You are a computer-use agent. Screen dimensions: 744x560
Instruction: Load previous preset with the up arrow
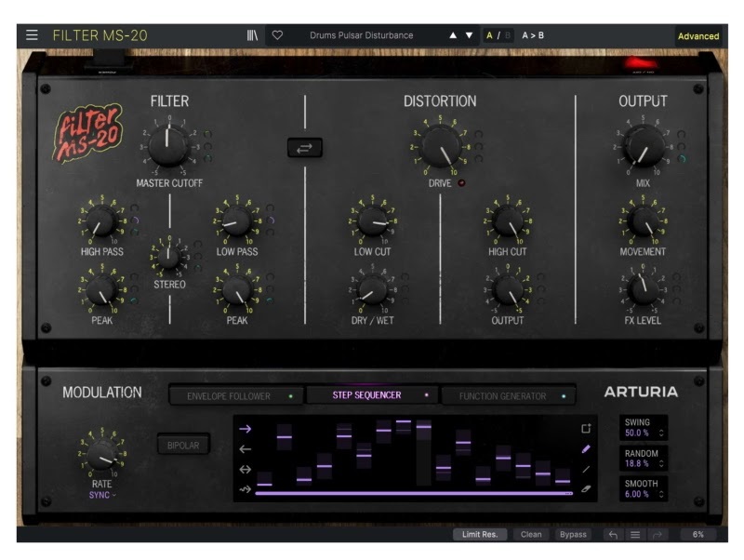453,35
